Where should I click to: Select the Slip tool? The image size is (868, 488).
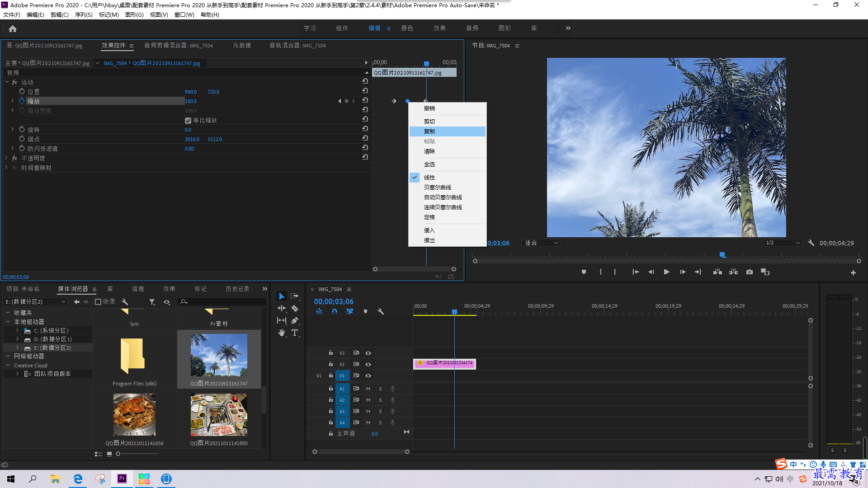(282, 320)
